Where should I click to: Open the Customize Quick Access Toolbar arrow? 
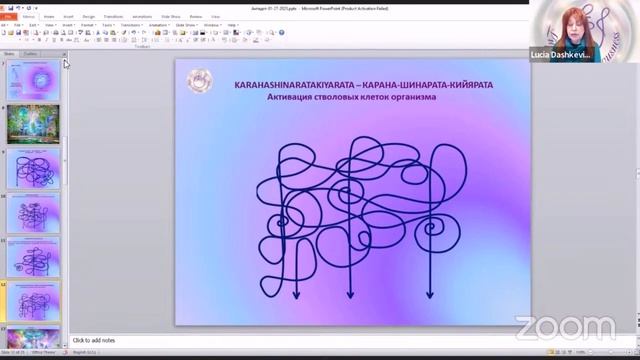36,8
